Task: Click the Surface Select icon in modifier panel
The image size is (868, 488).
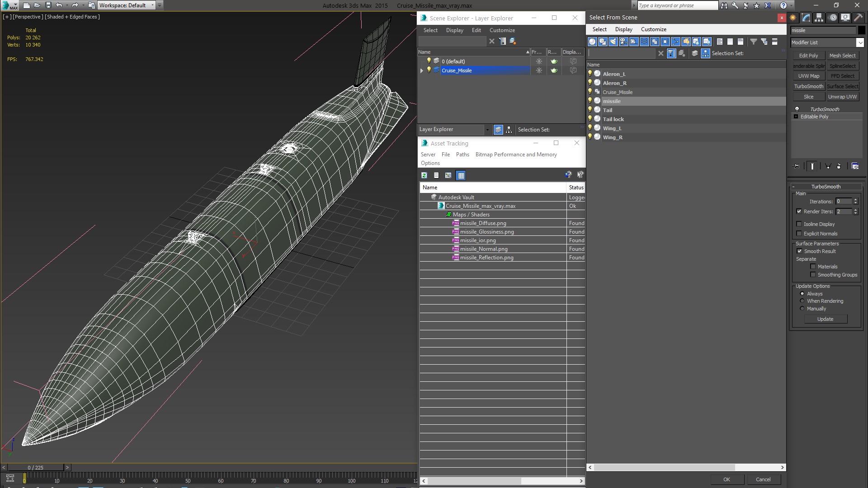Action: (842, 86)
